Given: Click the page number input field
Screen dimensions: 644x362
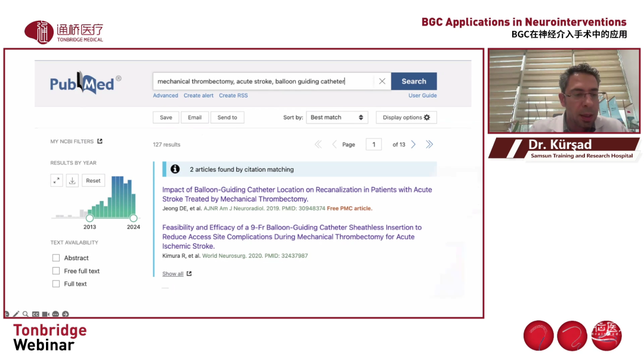Looking at the screenshot, I should pyautogui.click(x=373, y=144).
